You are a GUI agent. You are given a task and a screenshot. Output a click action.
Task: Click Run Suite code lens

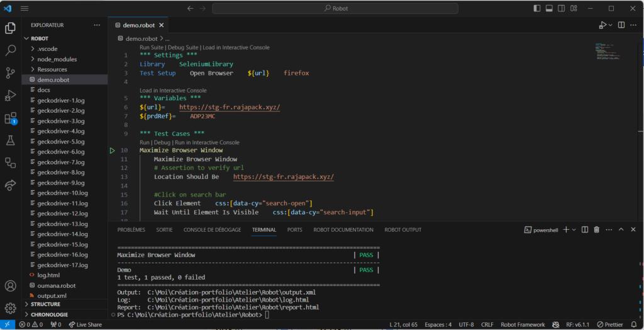[x=151, y=47]
